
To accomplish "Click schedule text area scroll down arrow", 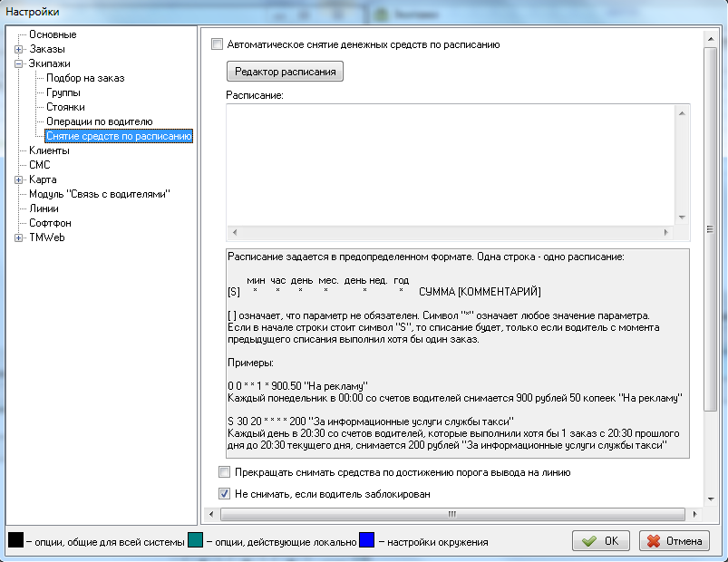I will pyautogui.click(x=682, y=218).
